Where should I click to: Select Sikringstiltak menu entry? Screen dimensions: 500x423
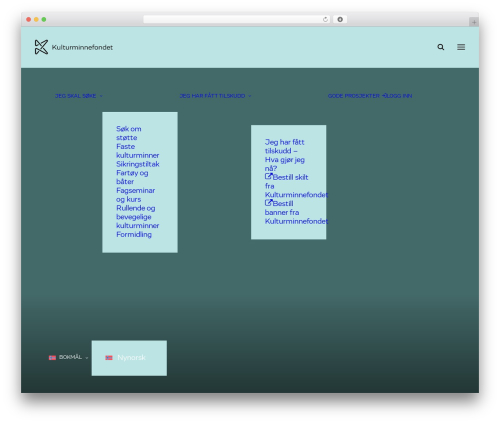pyautogui.click(x=138, y=164)
